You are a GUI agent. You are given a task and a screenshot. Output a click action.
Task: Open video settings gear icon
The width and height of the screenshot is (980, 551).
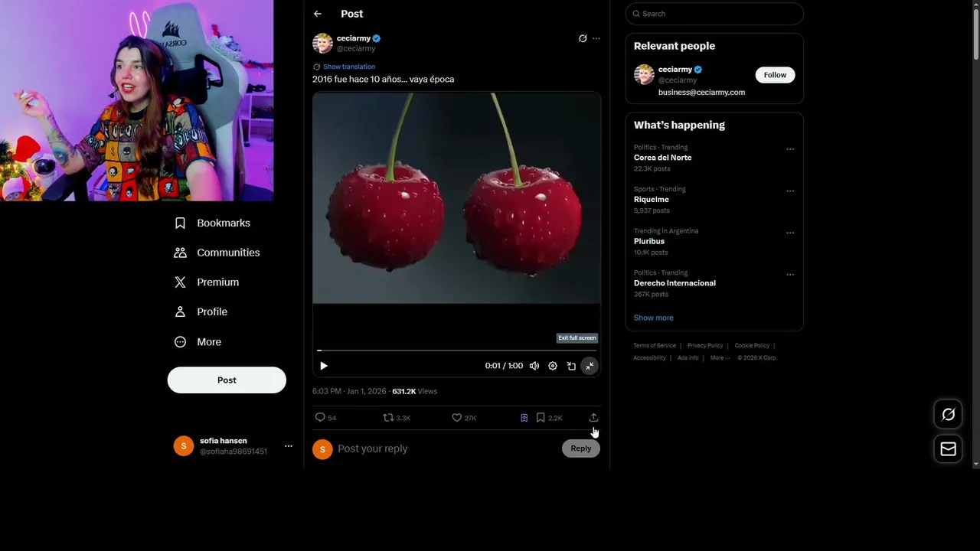click(553, 366)
